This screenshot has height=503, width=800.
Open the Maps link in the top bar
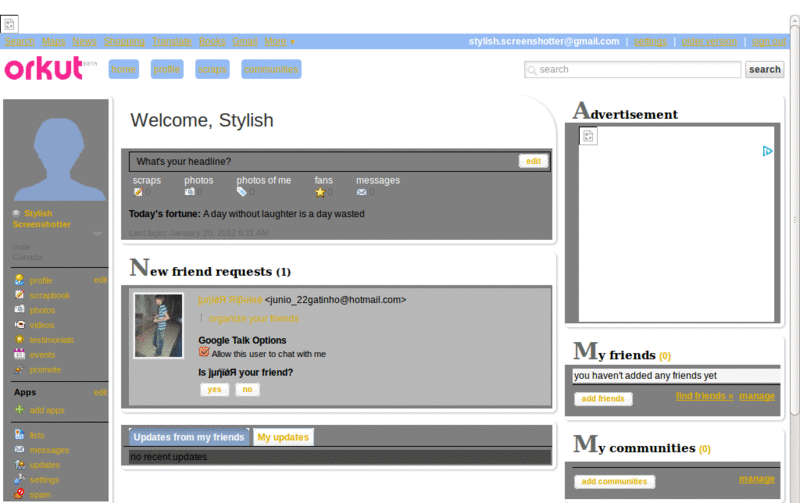54,41
